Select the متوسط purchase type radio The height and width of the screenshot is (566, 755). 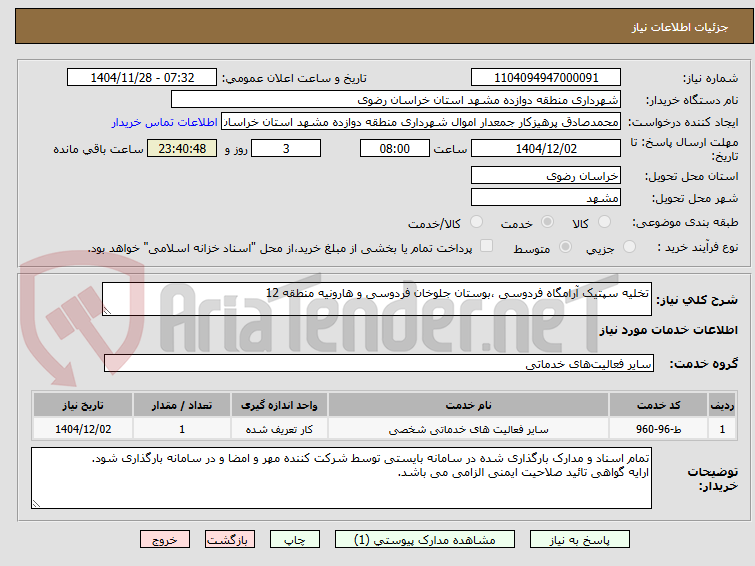tap(565, 247)
